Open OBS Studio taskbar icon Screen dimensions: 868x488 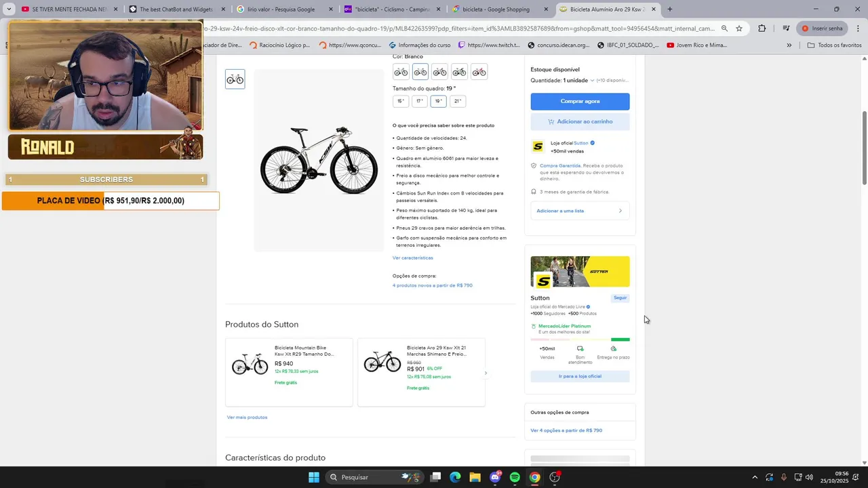(555, 477)
